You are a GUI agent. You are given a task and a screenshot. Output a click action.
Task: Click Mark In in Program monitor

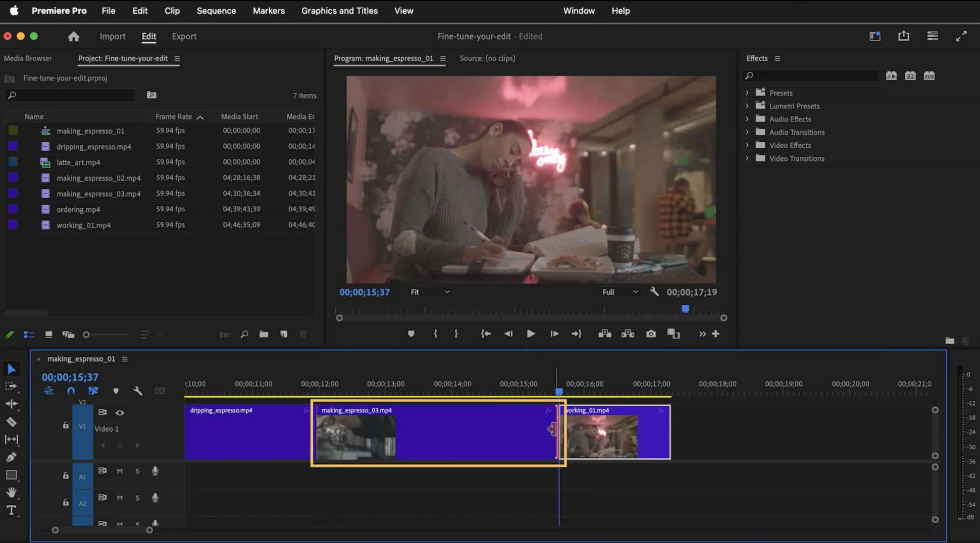pos(435,334)
